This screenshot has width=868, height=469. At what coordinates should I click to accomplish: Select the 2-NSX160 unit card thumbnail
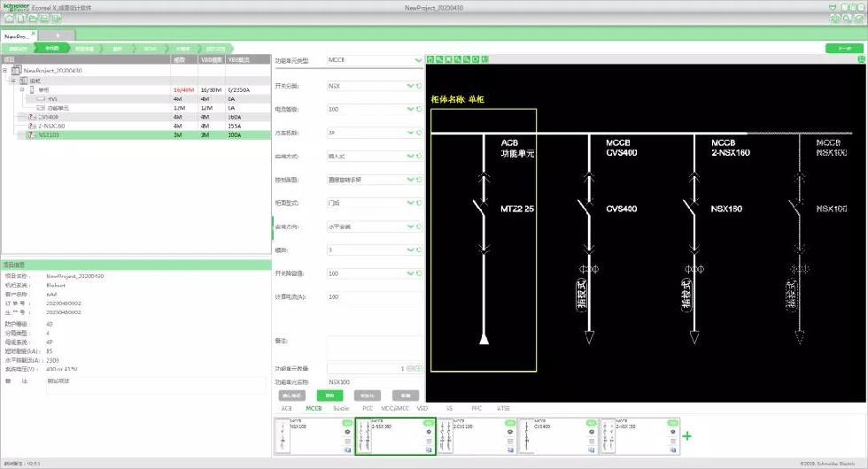(395, 436)
